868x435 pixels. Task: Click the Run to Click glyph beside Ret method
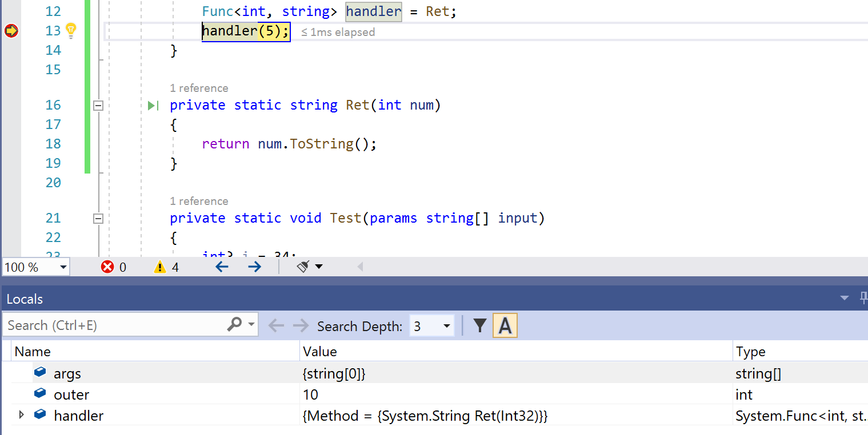[153, 105]
